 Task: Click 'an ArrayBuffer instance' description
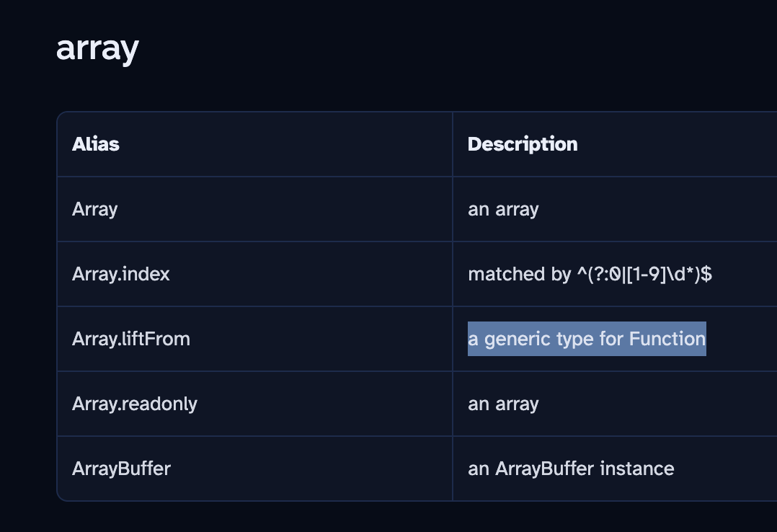coord(571,469)
